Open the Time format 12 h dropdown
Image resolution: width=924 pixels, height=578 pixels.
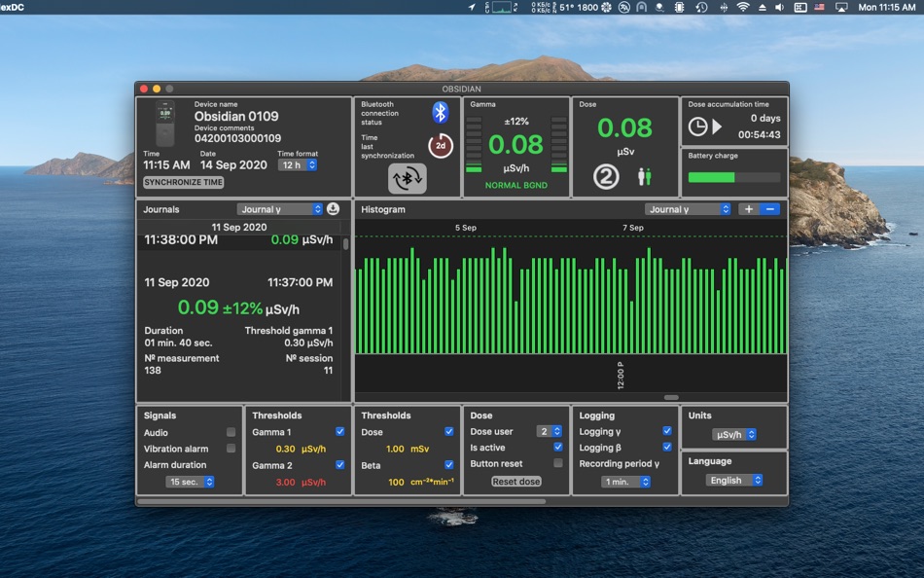pos(298,165)
